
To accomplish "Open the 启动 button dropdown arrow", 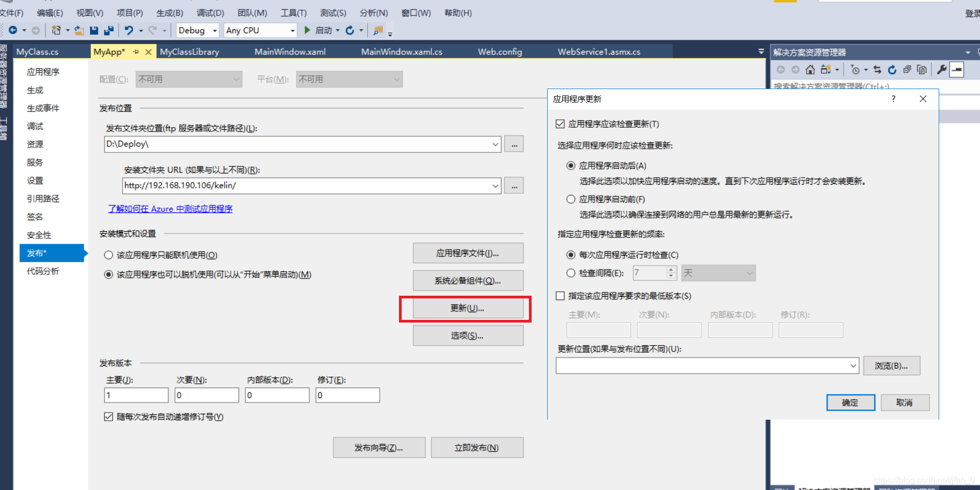I will tap(338, 31).
